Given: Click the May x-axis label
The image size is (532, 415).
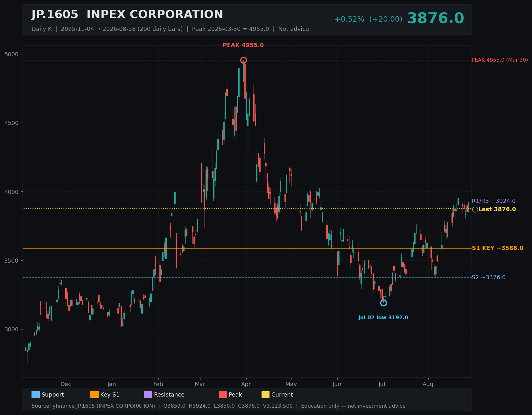Looking at the screenshot, I should (291, 384).
